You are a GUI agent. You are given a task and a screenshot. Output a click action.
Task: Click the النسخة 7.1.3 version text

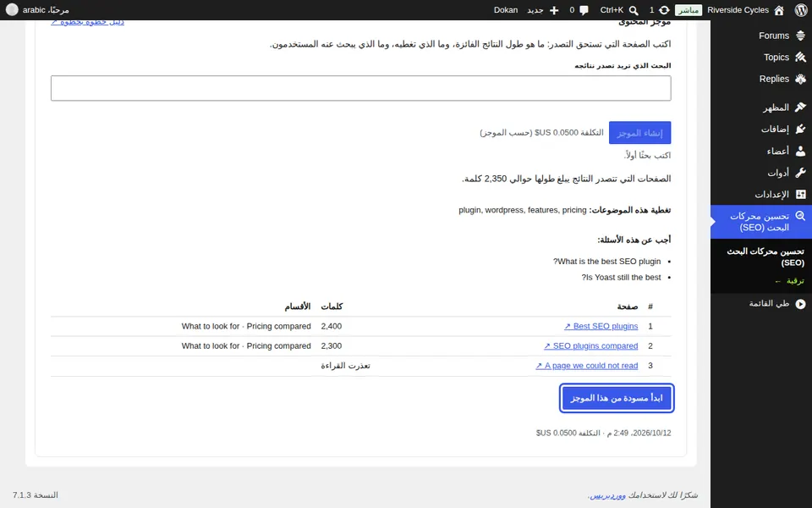(x=36, y=495)
